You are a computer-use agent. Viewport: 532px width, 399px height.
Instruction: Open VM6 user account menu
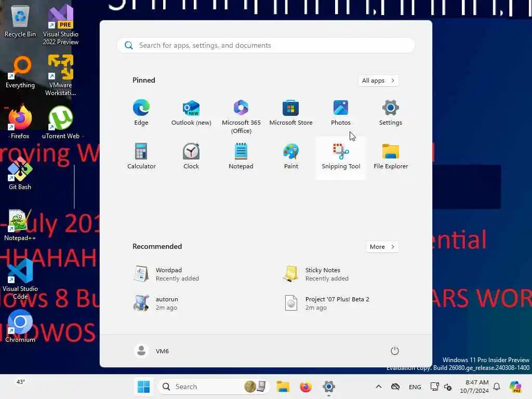tap(152, 351)
